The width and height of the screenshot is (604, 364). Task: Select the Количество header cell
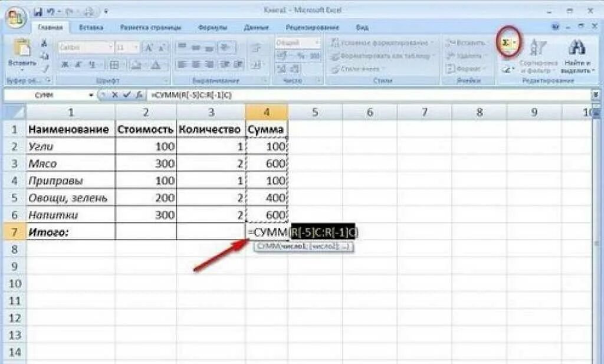[x=211, y=129]
